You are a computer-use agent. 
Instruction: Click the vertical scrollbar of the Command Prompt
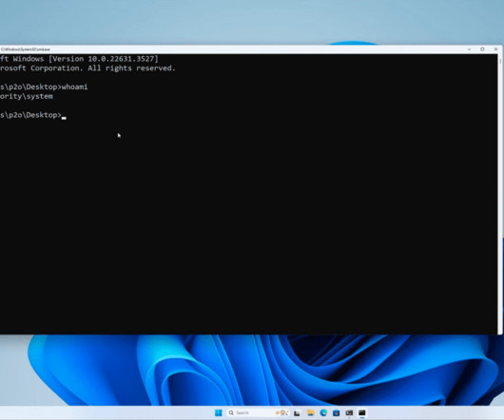(x=500, y=194)
